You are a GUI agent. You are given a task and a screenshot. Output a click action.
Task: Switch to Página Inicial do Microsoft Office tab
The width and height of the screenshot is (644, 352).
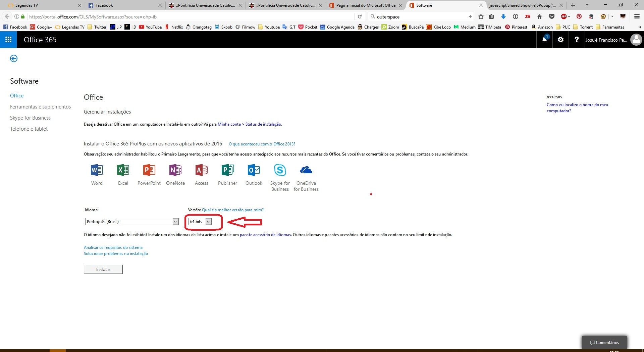coord(366,5)
